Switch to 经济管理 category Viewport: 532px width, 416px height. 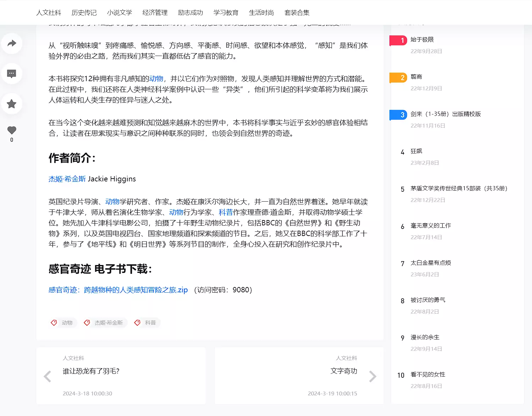pos(155,13)
